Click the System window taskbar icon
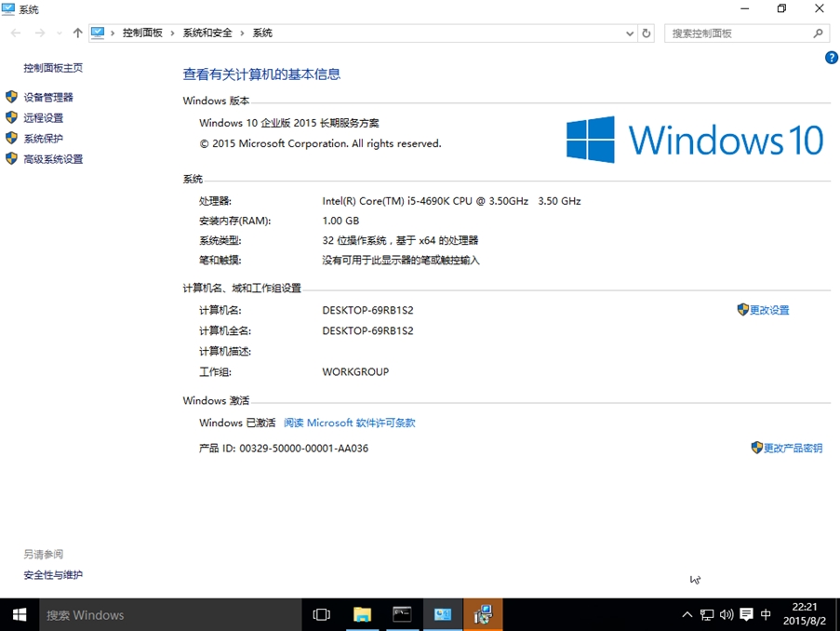 click(x=443, y=615)
